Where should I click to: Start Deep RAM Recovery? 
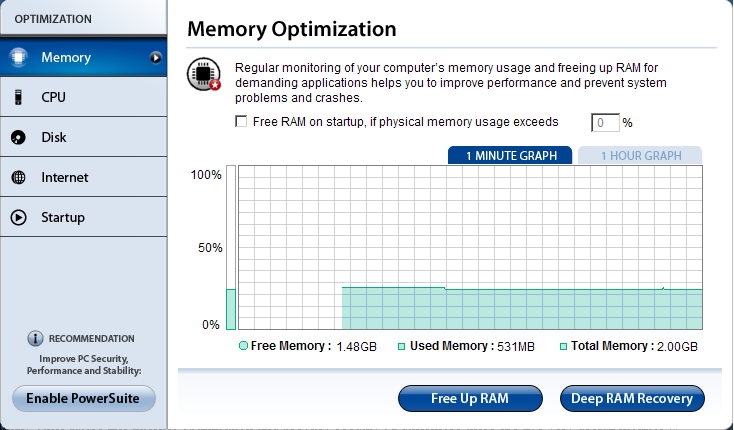632,398
